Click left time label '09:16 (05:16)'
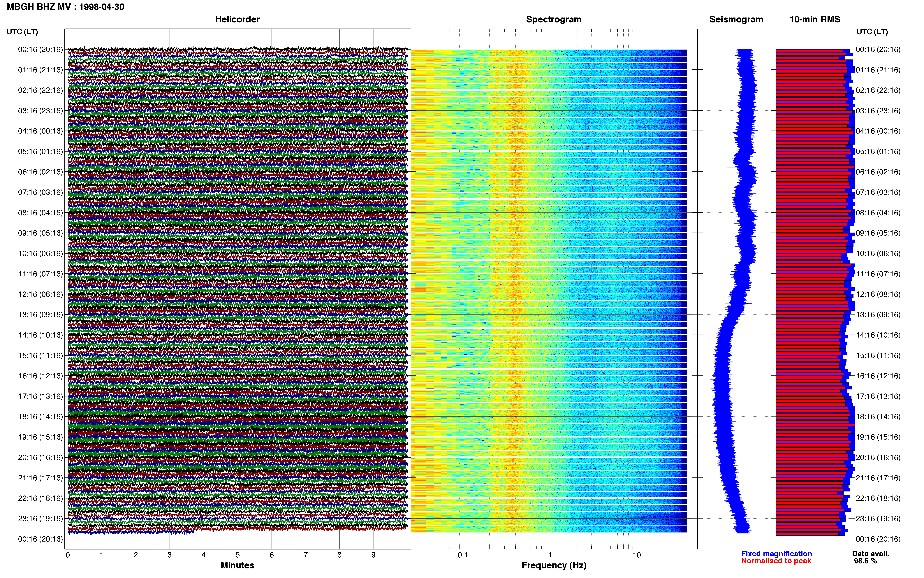Image resolution: width=924 pixels, height=578 pixels. 41,233
